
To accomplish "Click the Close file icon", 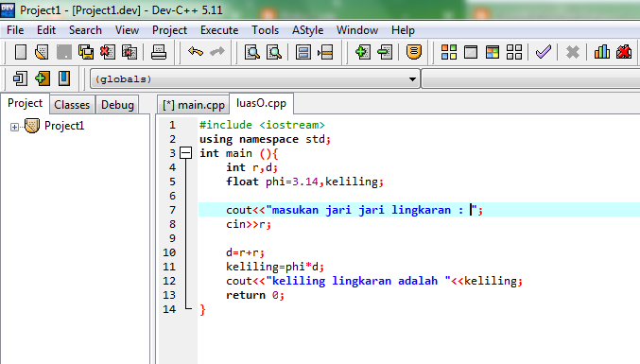I will [108, 52].
